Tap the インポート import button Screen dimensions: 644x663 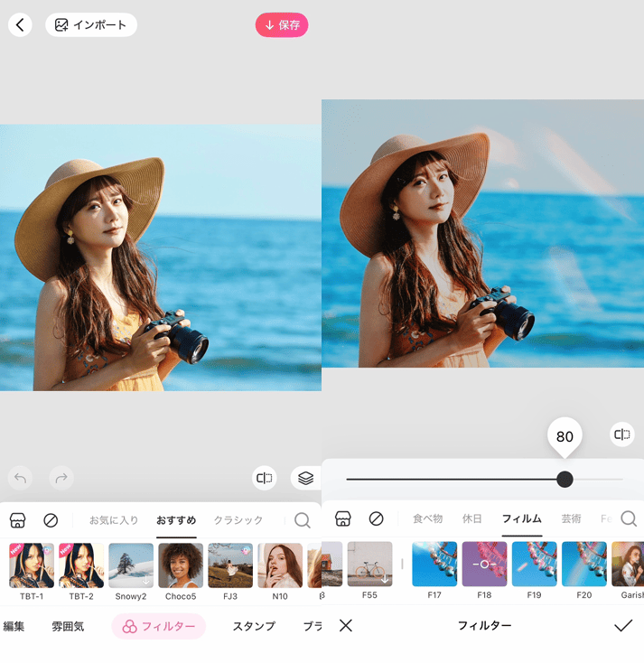click(x=91, y=25)
